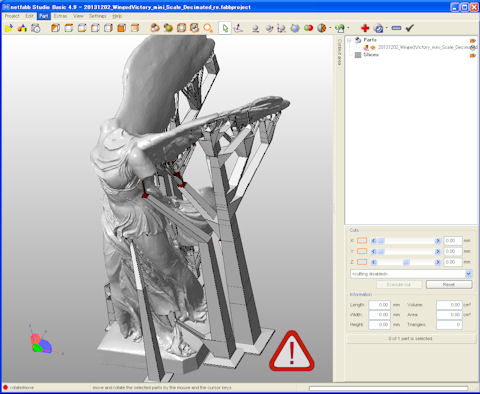Click the orange-framed zoom all icon

[x=194, y=28]
